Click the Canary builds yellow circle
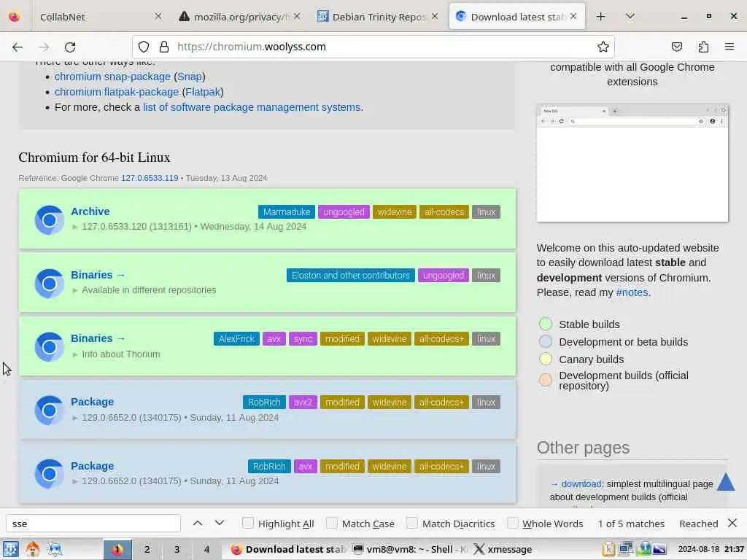747x560 pixels. pyautogui.click(x=546, y=359)
